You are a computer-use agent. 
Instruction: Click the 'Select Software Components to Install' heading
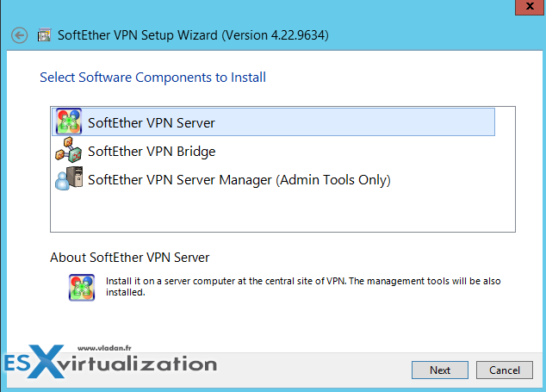tap(153, 78)
